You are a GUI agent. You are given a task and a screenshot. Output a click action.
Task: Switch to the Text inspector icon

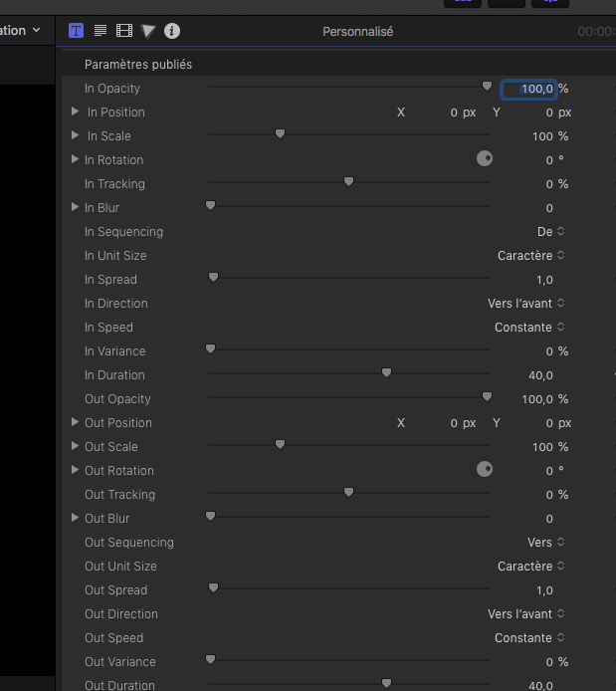tap(101, 31)
